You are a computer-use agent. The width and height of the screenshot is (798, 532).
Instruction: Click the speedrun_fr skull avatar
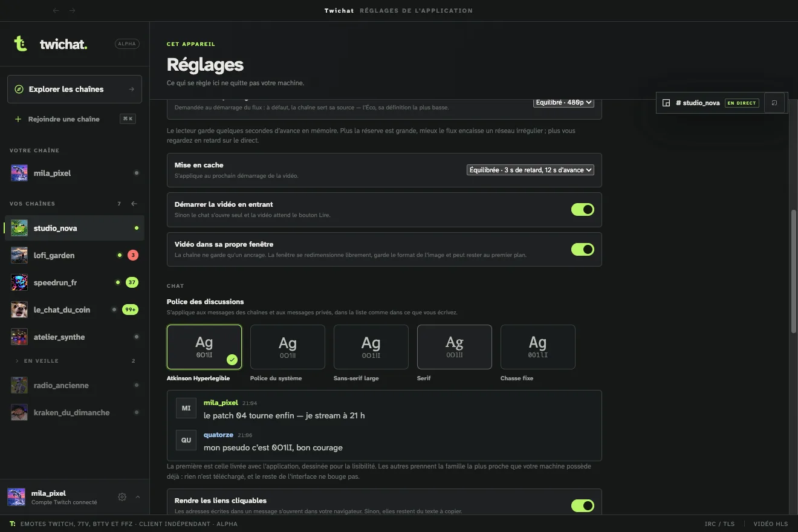(19, 282)
